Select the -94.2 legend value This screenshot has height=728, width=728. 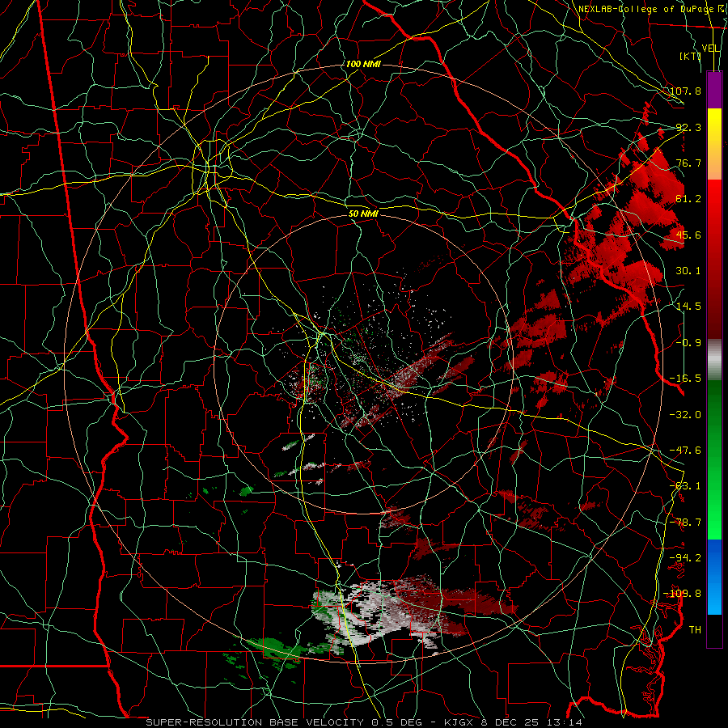coord(685,557)
